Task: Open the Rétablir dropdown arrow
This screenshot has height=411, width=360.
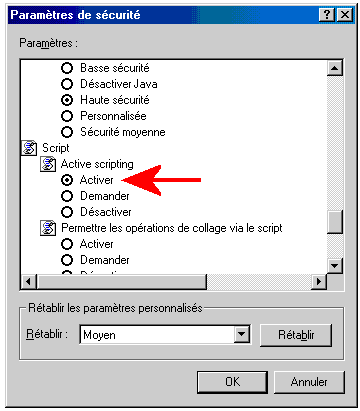Action: click(241, 334)
